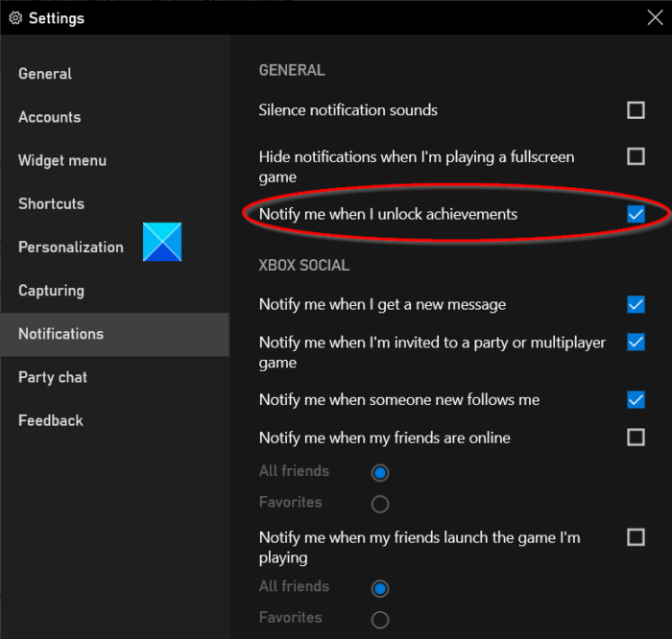Viewport: 672px width, 639px height.
Task: Select the Capturing tab
Action: [x=52, y=291]
